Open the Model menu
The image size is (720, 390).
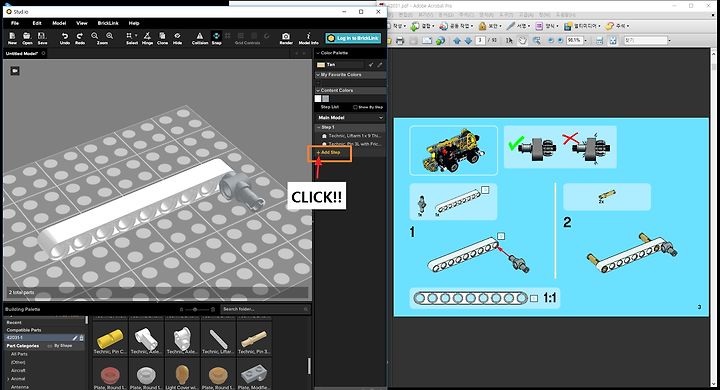pyautogui.click(x=59, y=23)
